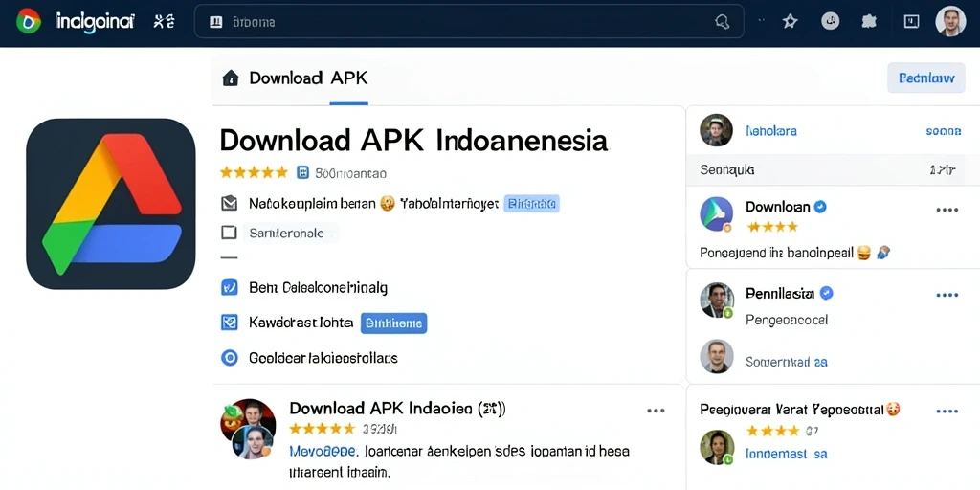980x490 pixels.
Task: Click the Download APK Indoanenesia title
Action: 413,141
